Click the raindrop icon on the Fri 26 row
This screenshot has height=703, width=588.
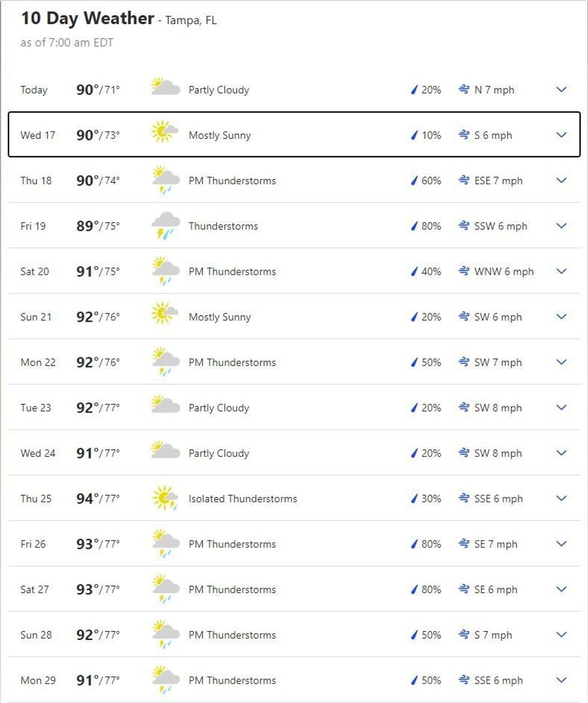(x=414, y=544)
